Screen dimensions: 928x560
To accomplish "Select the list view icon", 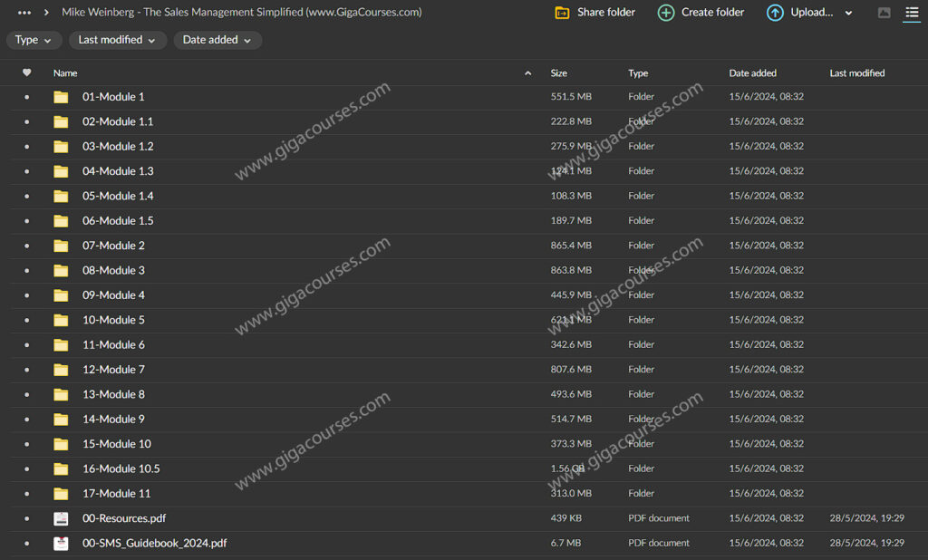I will click(x=912, y=13).
